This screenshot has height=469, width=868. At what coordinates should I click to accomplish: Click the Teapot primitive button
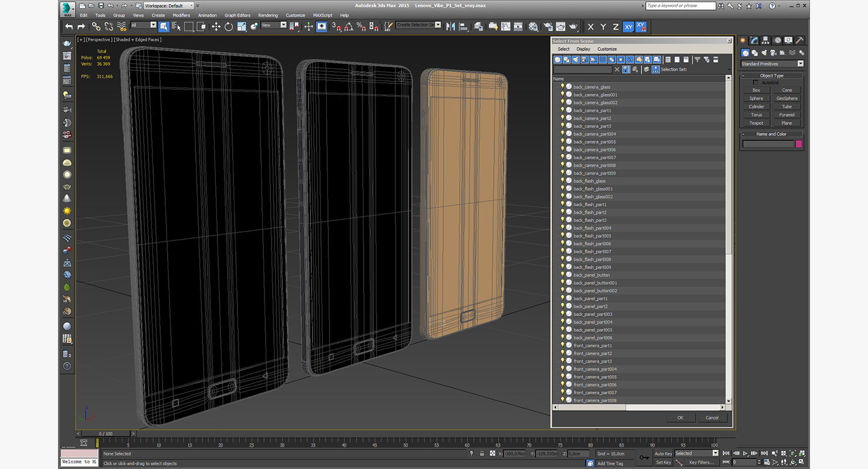pyautogui.click(x=757, y=123)
